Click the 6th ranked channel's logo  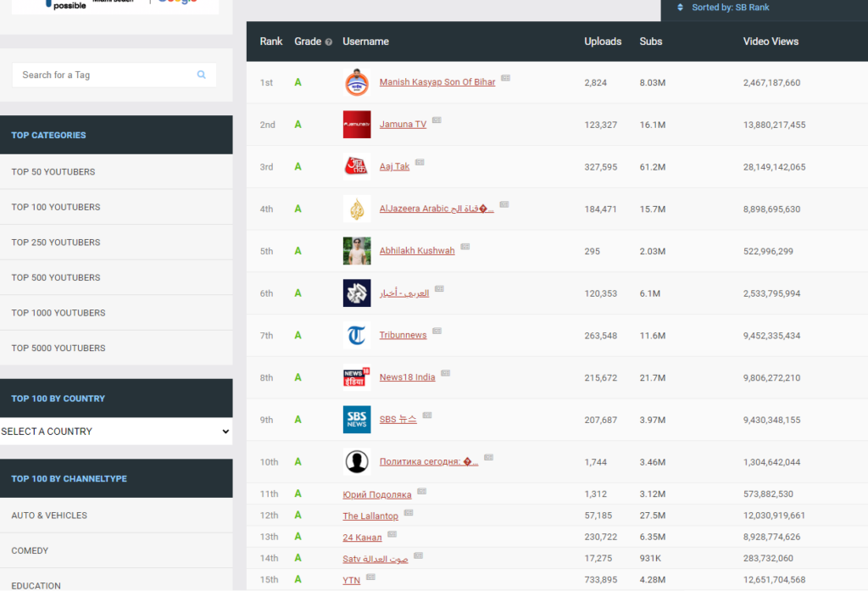357,293
